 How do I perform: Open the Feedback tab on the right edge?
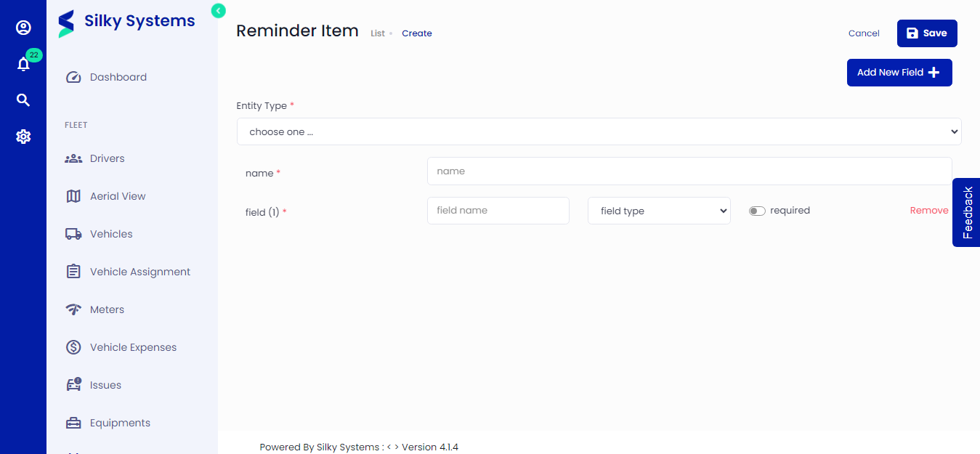(x=966, y=212)
